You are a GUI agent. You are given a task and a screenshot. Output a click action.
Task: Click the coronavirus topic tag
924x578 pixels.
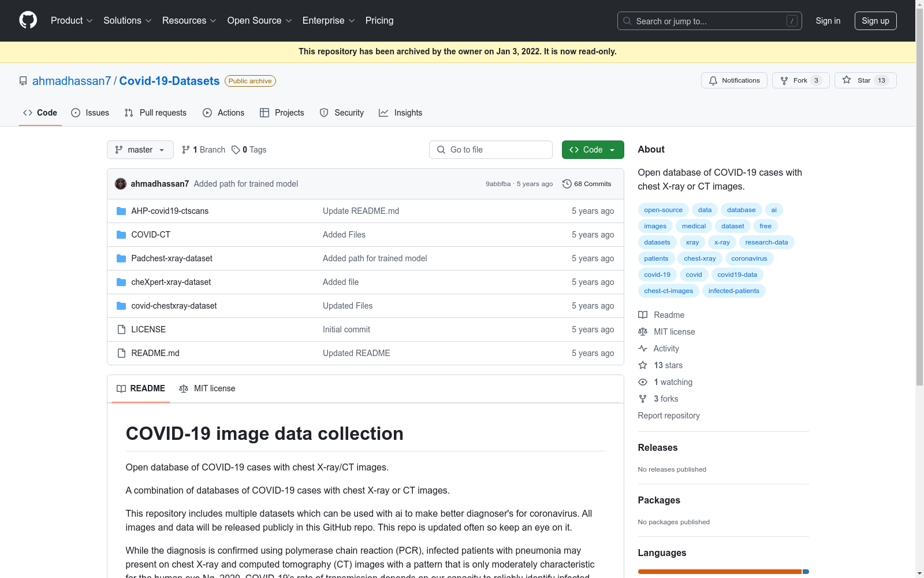749,258
